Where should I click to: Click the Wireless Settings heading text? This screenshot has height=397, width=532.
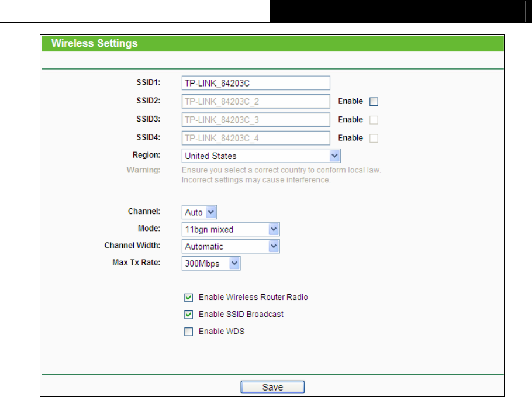coord(94,43)
